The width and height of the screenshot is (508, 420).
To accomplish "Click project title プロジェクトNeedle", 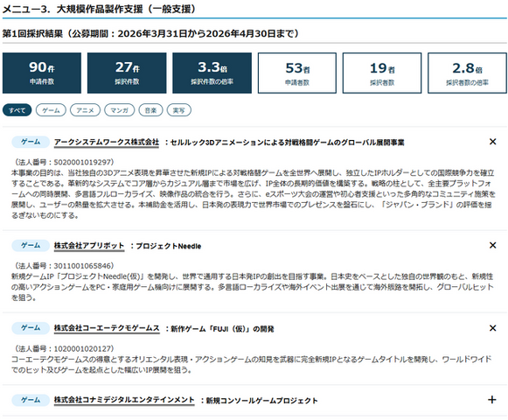I will click(169, 246).
